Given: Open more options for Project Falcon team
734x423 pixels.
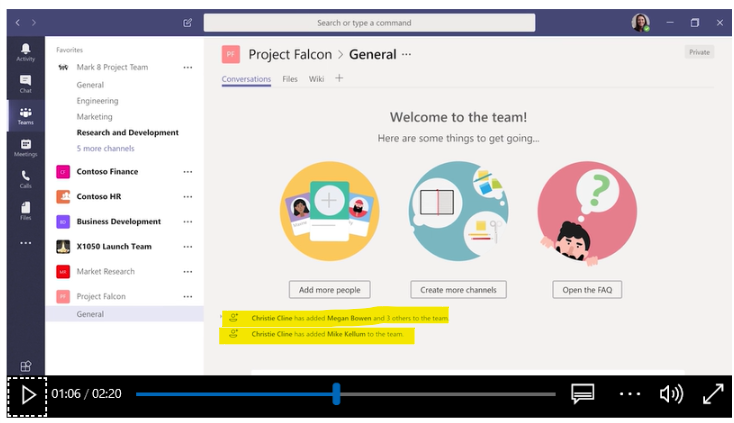Looking at the screenshot, I should (x=188, y=296).
